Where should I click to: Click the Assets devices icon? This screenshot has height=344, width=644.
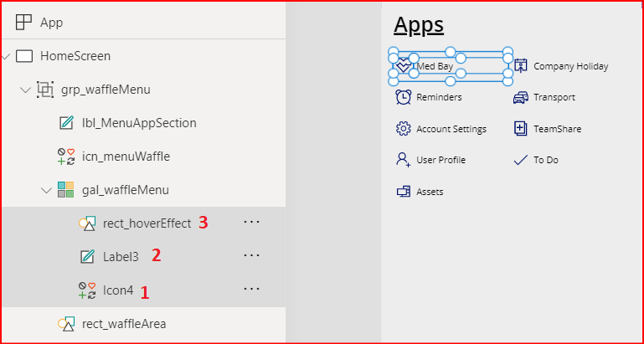403,192
